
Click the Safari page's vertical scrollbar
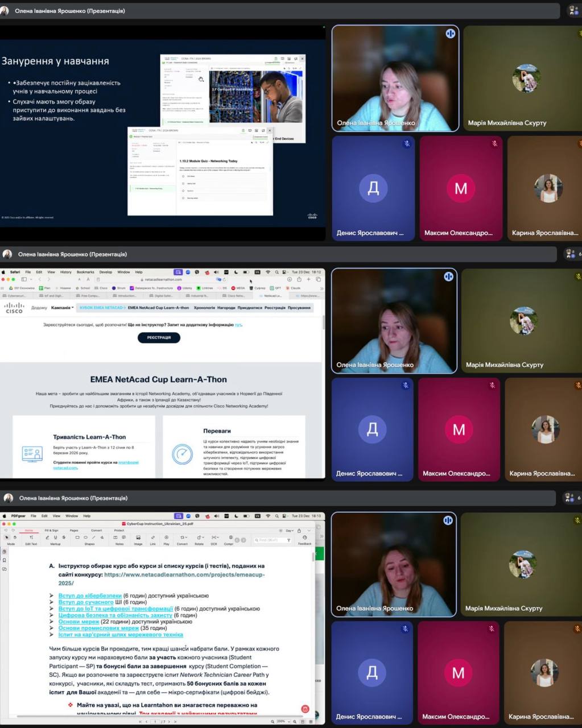point(324,322)
